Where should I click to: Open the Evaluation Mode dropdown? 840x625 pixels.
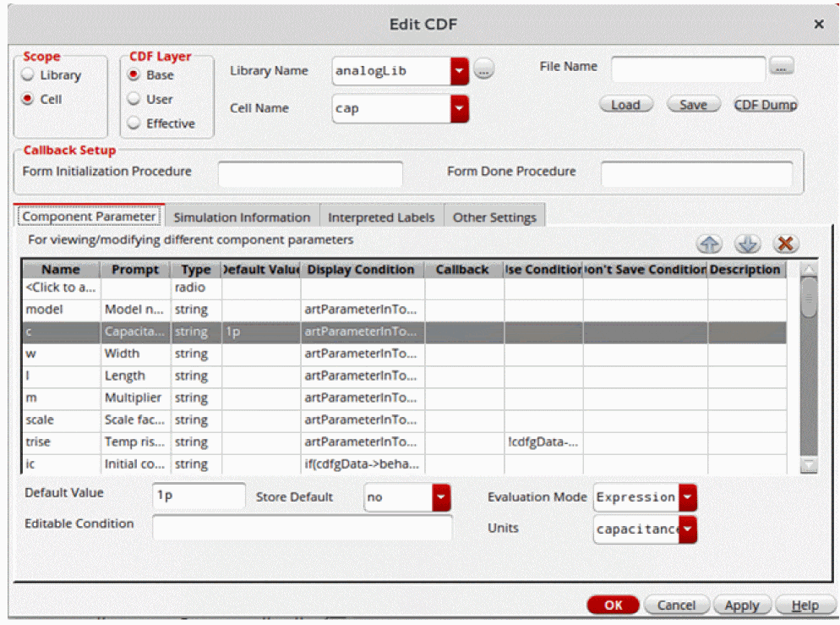(x=688, y=497)
